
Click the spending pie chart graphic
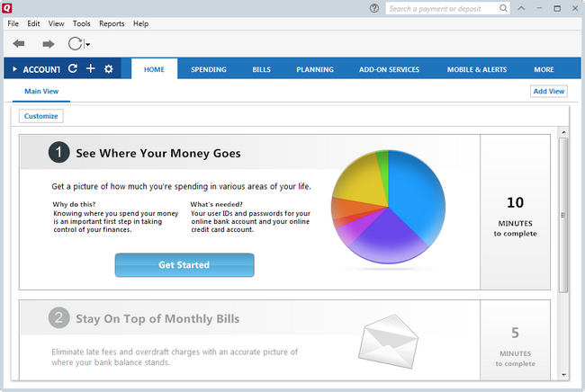click(388, 207)
